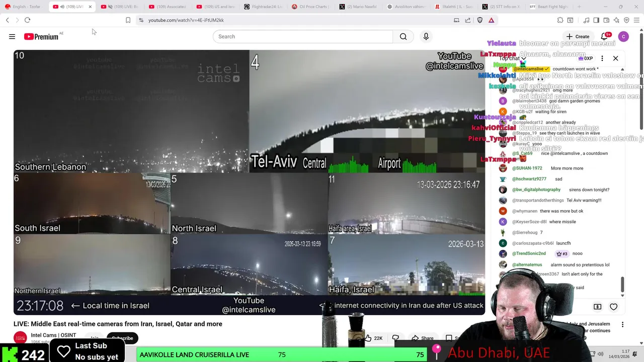Go to YouTube Premium home logo
This screenshot has height=362, width=644.
coord(41,36)
